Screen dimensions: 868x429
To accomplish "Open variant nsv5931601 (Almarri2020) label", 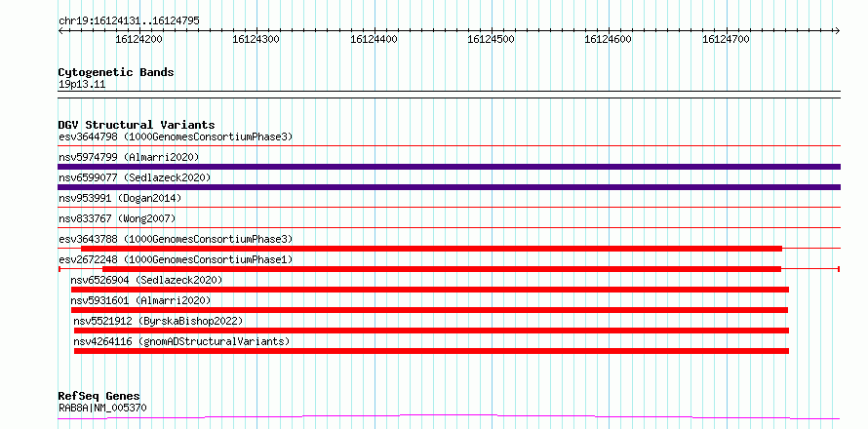I will [140, 300].
